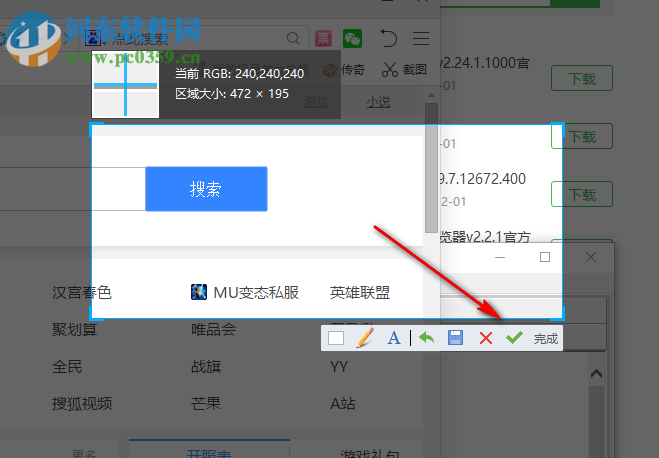Switch to the 游戏 tab
Screen dimensions: 659x458
pyautogui.click(x=316, y=101)
